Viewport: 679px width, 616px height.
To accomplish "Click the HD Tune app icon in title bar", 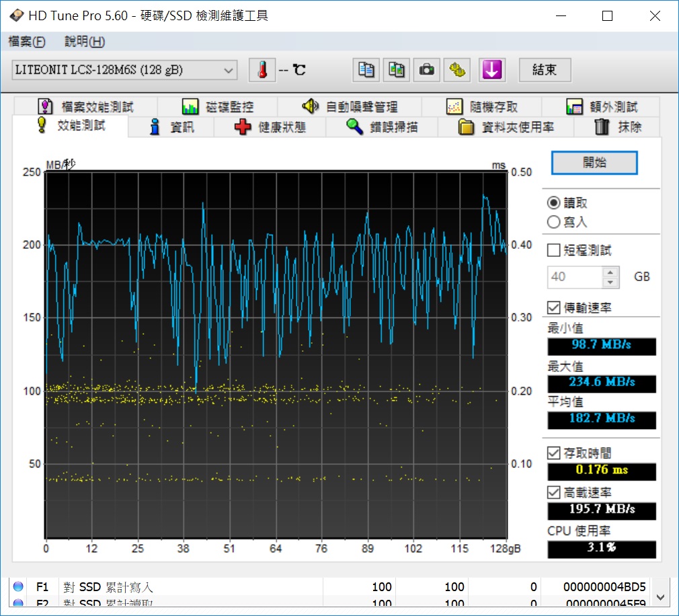I will click(x=16, y=15).
